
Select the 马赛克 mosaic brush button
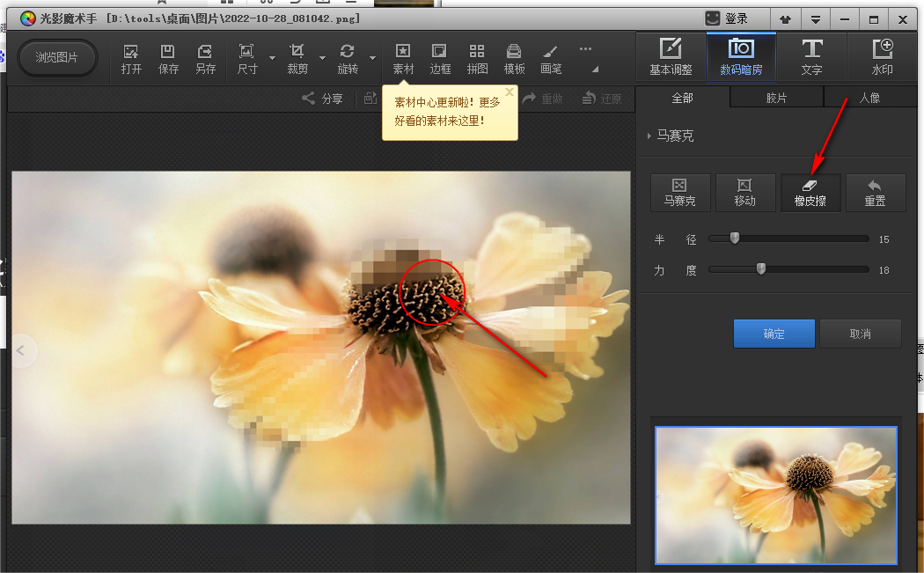pos(679,192)
